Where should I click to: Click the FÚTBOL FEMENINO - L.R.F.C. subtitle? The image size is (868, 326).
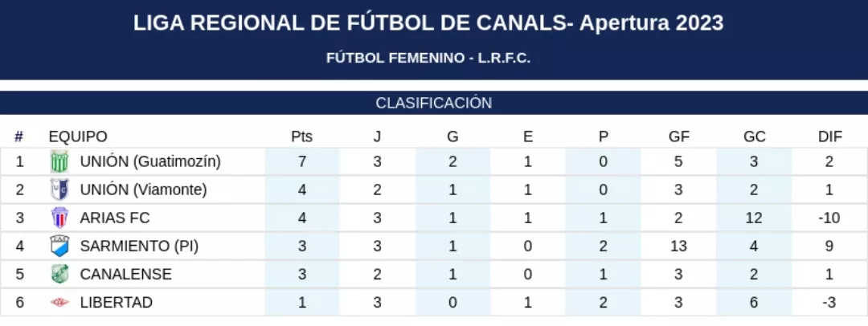428,58
